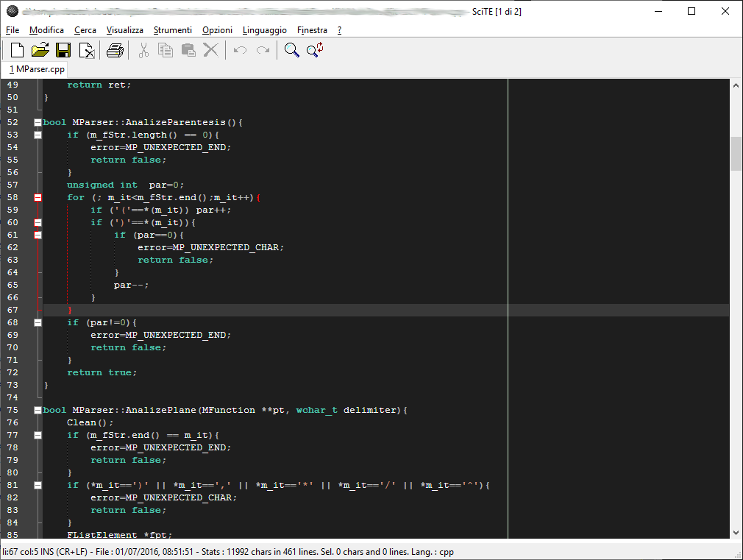Toggle the fold marker at line 68

tap(38, 322)
